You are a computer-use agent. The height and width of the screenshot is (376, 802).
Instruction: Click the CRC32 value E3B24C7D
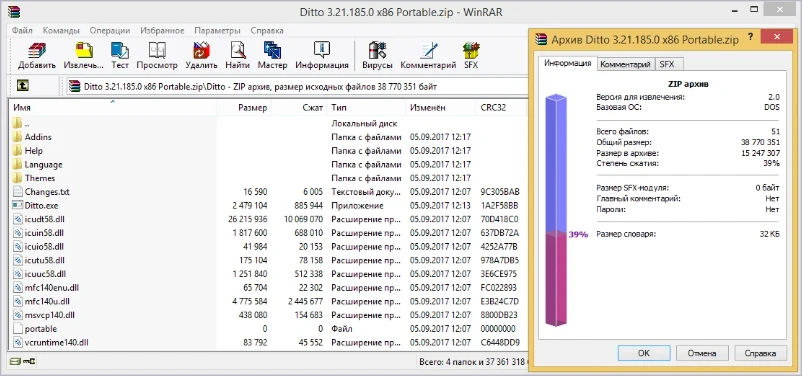pyautogui.click(x=500, y=301)
